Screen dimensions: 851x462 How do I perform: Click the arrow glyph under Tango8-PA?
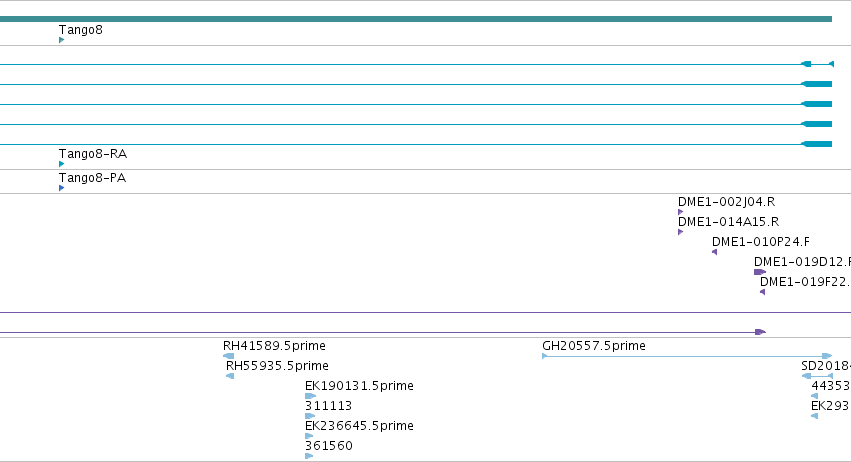click(x=61, y=188)
